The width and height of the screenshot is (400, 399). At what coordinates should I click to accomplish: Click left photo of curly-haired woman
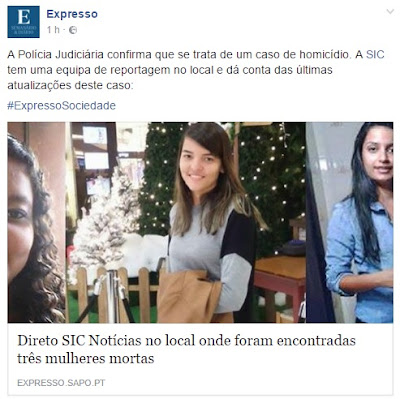[37, 222]
